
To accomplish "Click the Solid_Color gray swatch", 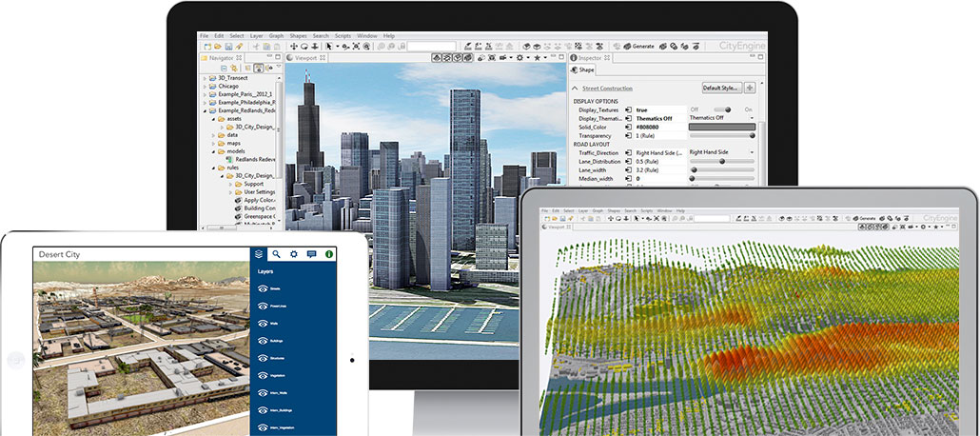I will pyautogui.click(x=723, y=127).
